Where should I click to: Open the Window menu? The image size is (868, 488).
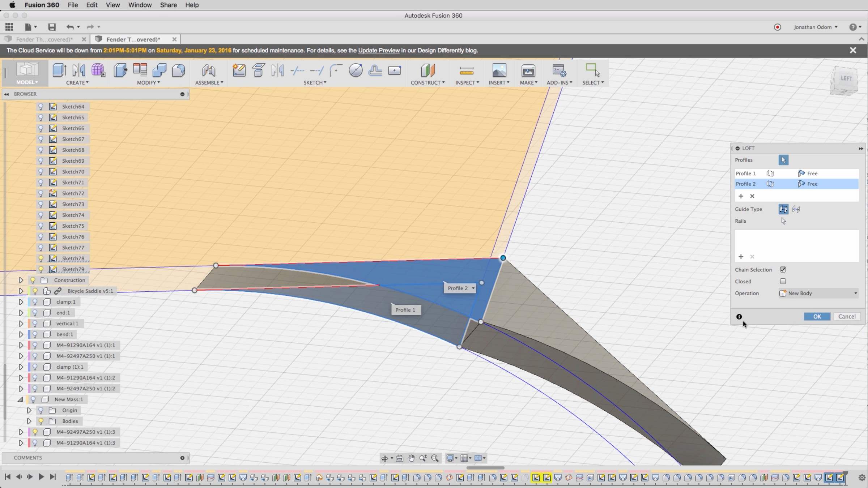pyautogui.click(x=140, y=5)
